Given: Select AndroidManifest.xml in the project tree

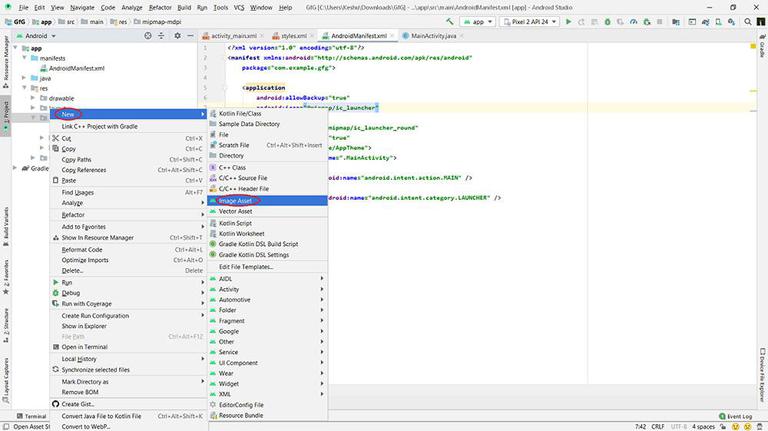Looking at the screenshot, I should pyautogui.click(x=77, y=68).
